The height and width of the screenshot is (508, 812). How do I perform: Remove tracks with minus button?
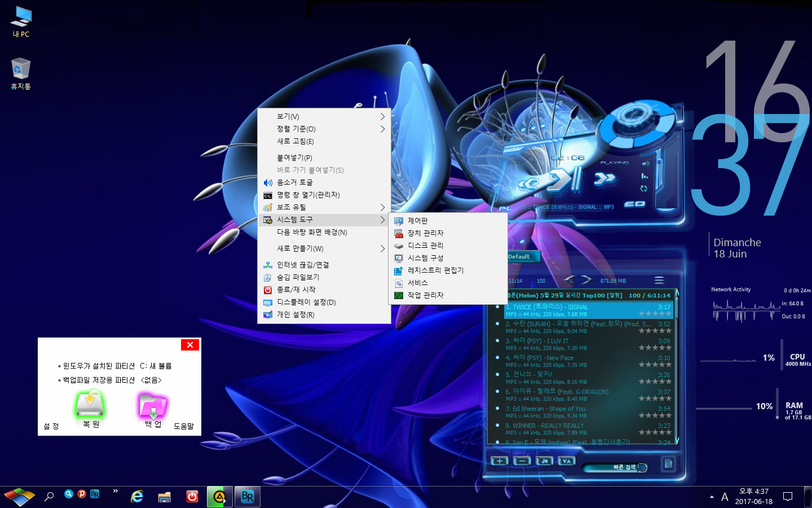[x=522, y=461]
